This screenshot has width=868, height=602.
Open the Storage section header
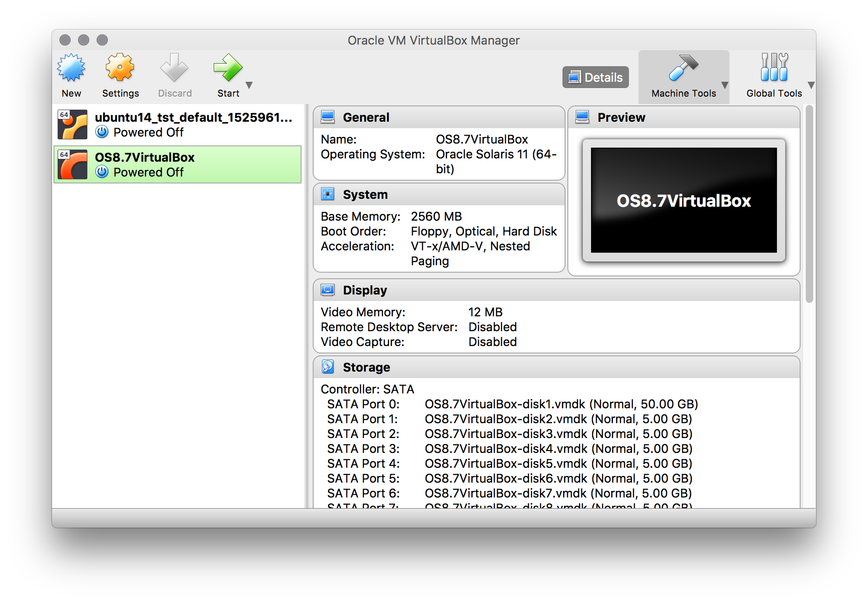(557, 367)
